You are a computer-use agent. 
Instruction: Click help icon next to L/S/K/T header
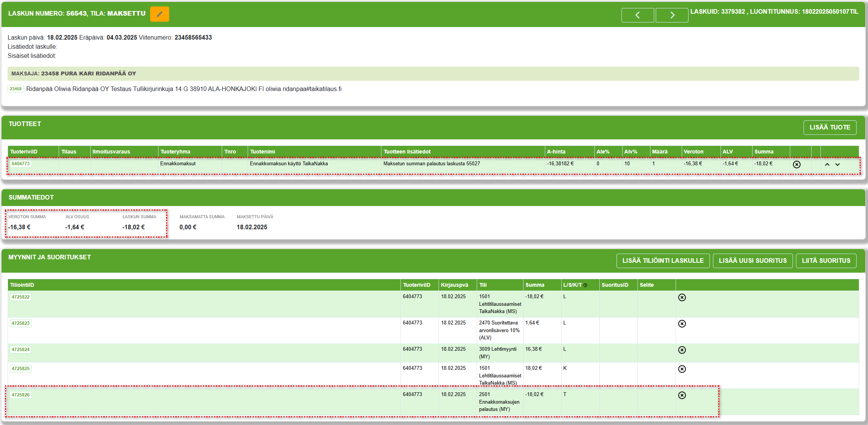585,285
